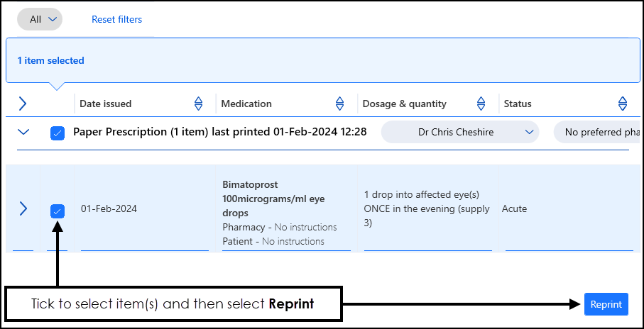Image resolution: width=644 pixels, height=329 pixels.
Task: Click the Medication column header
Action: pyautogui.click(x=246, y=104)
